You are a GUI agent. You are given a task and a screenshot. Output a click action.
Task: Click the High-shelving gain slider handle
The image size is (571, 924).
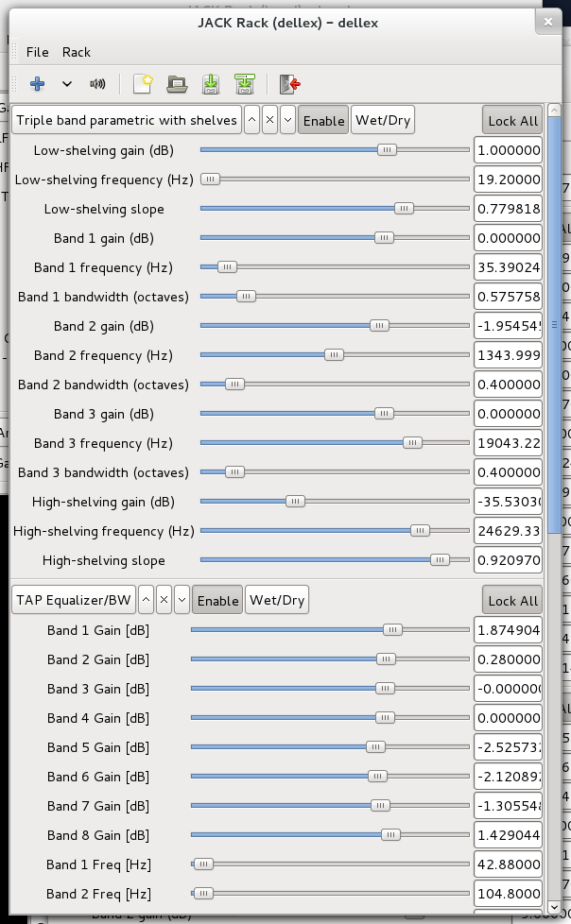pyautogui.click(x=295, y=502)
